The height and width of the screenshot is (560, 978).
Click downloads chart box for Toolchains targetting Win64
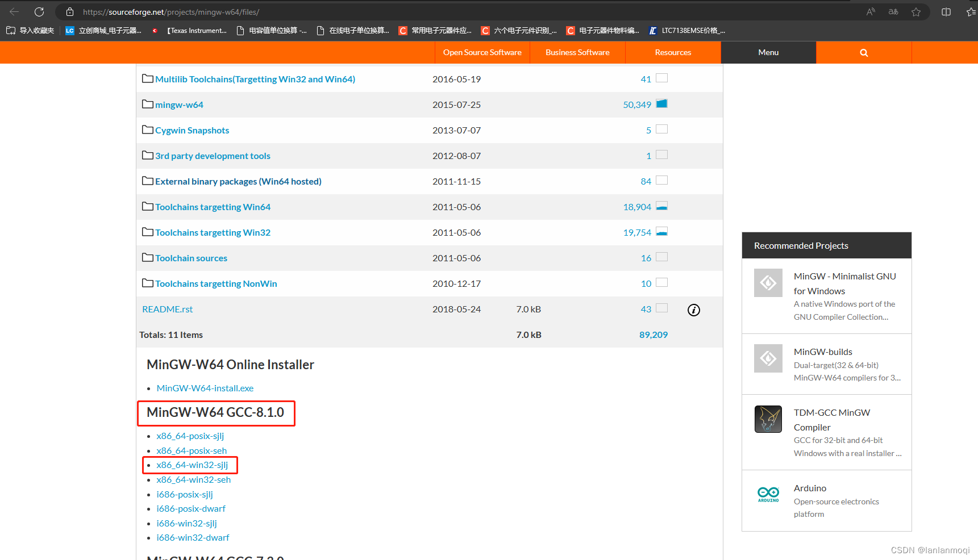(x=661, y=206)
